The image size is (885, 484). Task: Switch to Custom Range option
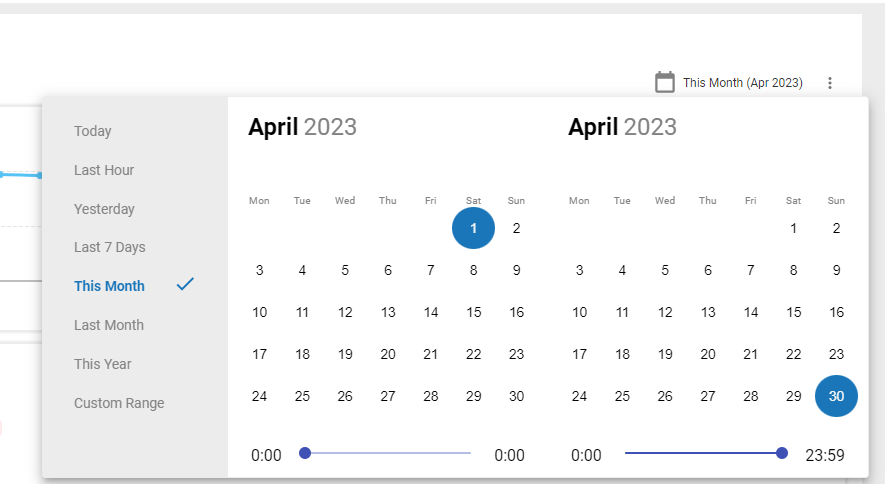119,403
